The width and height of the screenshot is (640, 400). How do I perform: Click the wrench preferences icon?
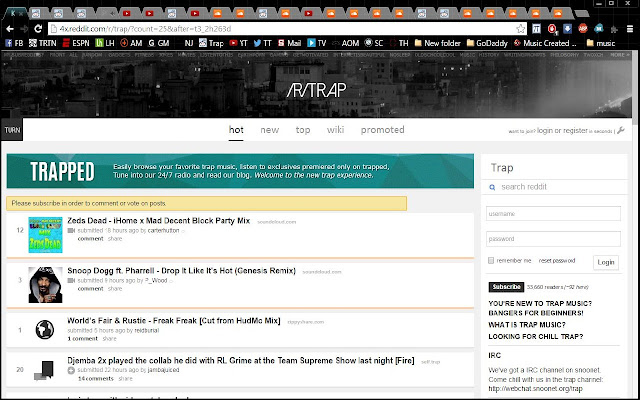(621, 130)
